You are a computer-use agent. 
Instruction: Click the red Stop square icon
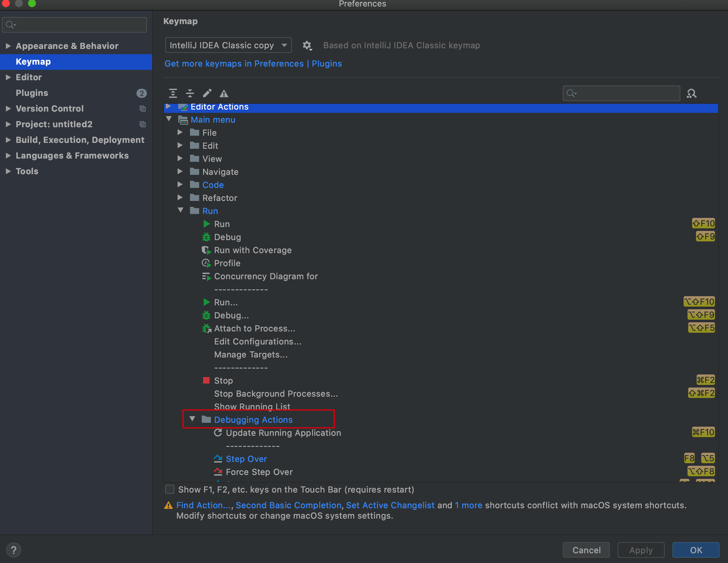click(x=206, y=380)
